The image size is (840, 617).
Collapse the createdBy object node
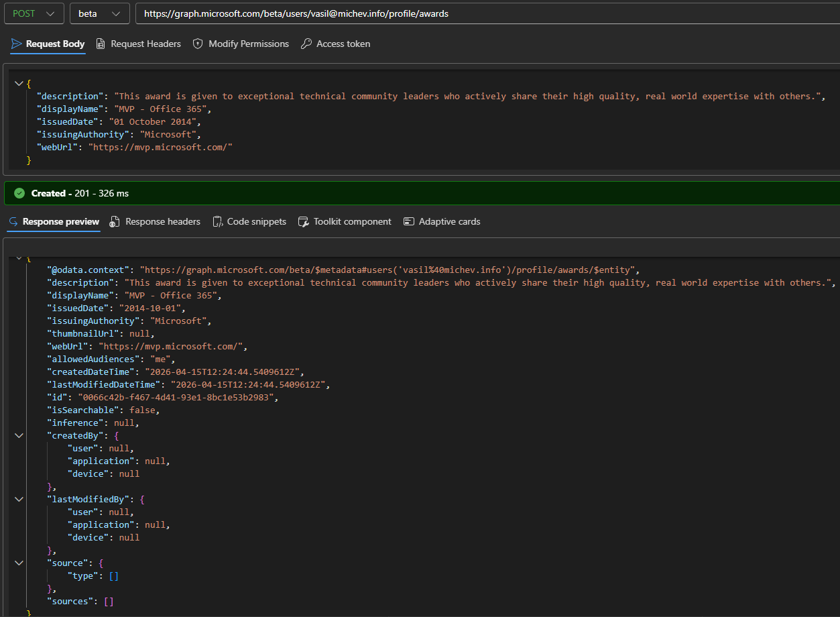pyautogui.click(x=18, y=436)
